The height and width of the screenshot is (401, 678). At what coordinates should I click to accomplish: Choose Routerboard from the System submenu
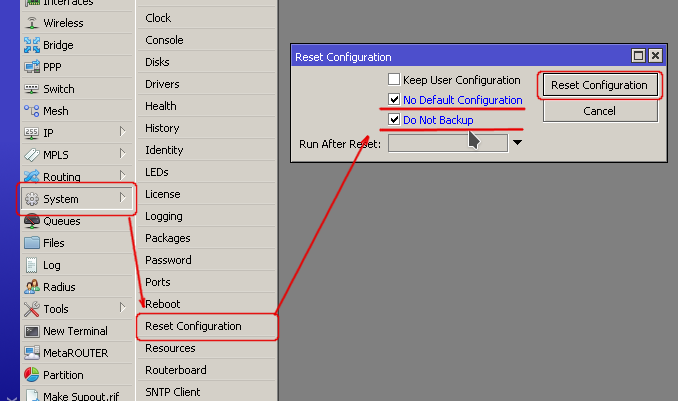click(x=175, y=370)
